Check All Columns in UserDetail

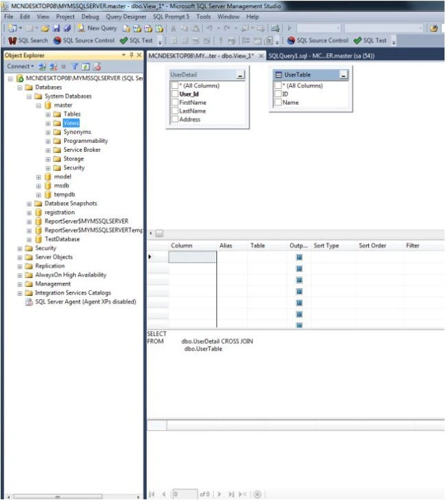[x=174, y=86]
